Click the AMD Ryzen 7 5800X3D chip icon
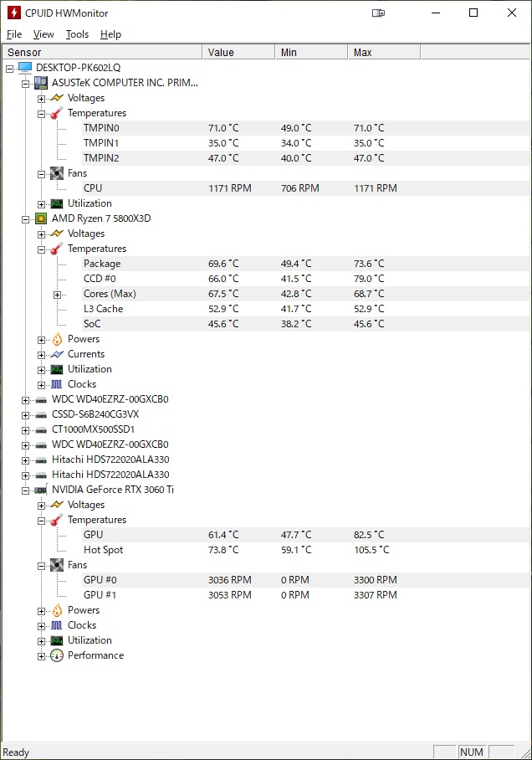 tap(41, 218)
